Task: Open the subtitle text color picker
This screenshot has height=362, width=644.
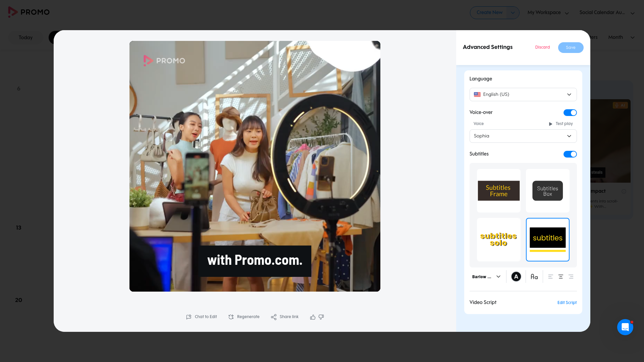Action: coord(516,277)
